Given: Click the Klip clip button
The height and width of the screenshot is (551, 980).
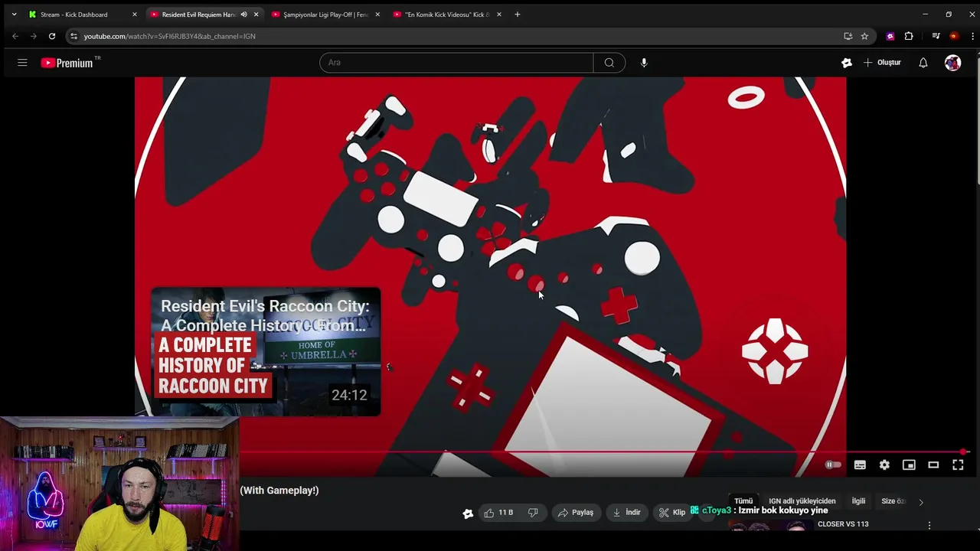Looking at the screenshot, I should [672, 513].
